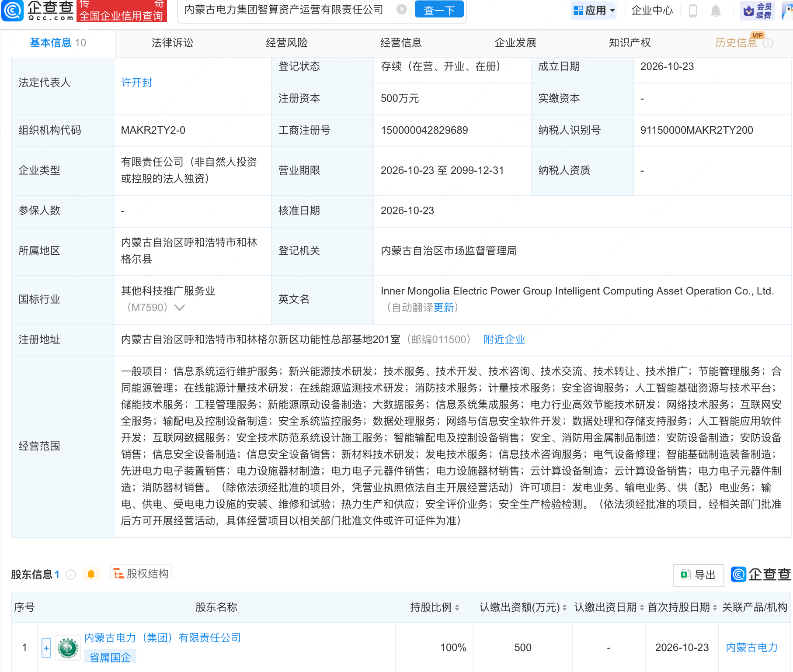The image size is (793, 672).
Task: Switch to 经营风险 tab
Action: click(287, 43)
